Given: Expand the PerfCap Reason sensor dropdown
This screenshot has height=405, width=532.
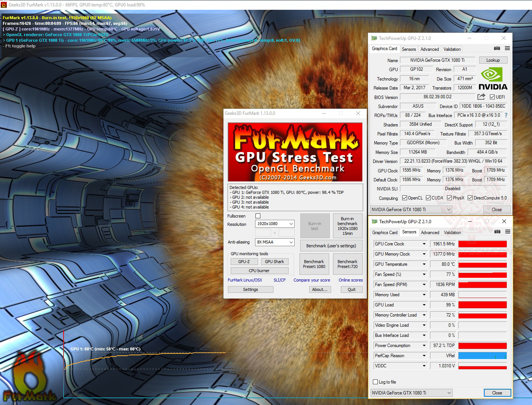Looking at the screenshot, I should [424, 356].
